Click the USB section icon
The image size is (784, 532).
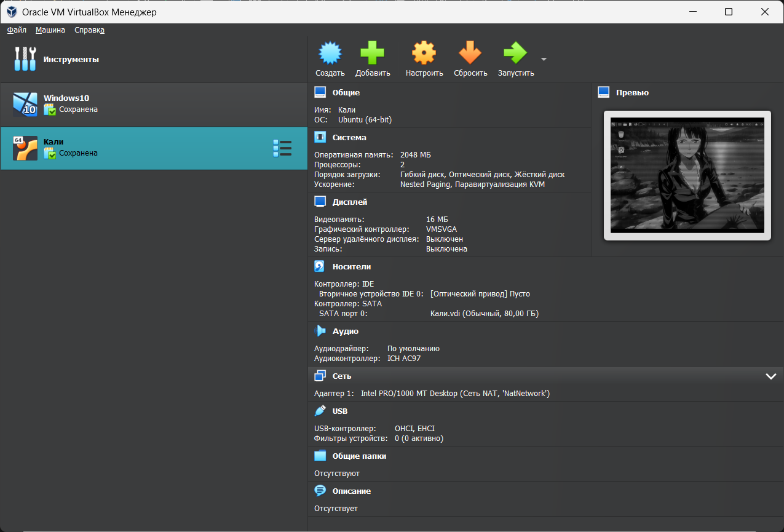320,411
